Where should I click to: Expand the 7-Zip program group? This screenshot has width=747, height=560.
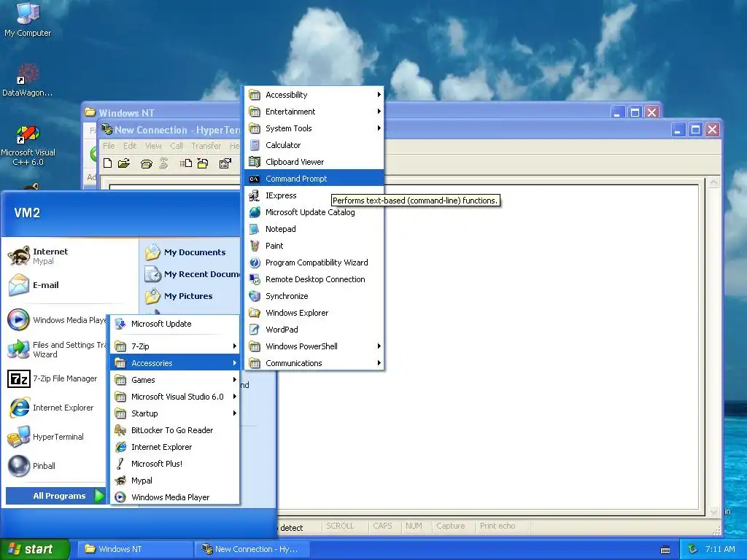click(x=174, y=346)
